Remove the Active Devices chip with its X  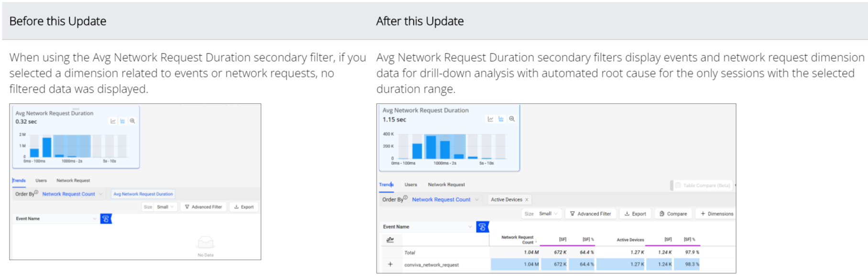click(527, 200)
